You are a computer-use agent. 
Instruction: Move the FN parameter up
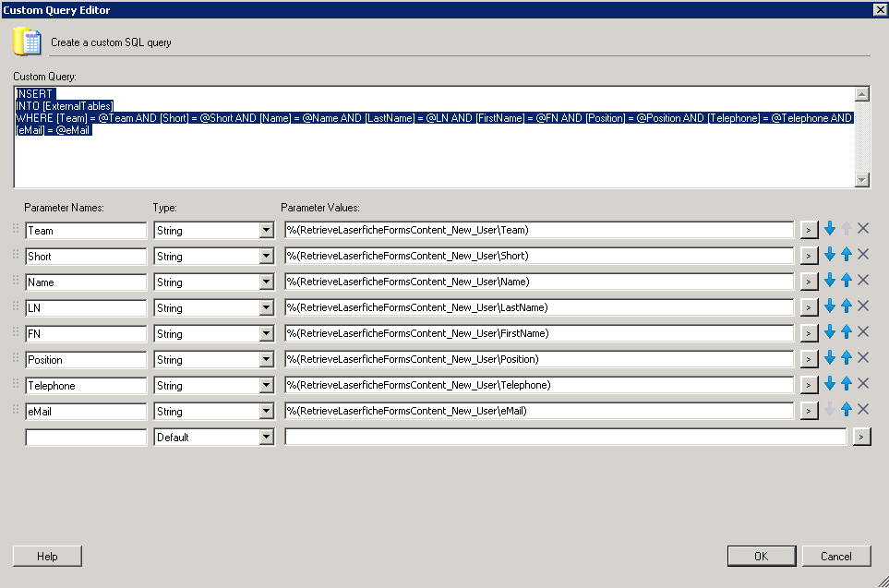(x=847, y=331)
